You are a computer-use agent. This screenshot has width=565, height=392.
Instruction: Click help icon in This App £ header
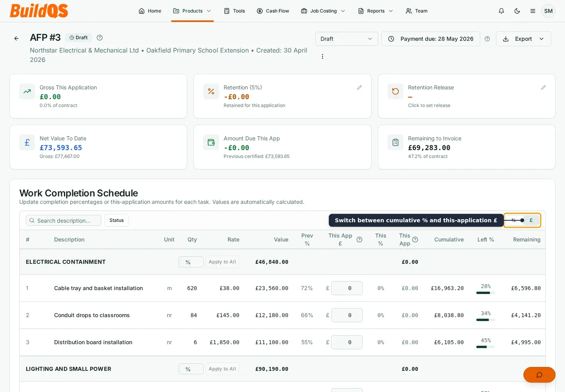click(x=359, y=240)
